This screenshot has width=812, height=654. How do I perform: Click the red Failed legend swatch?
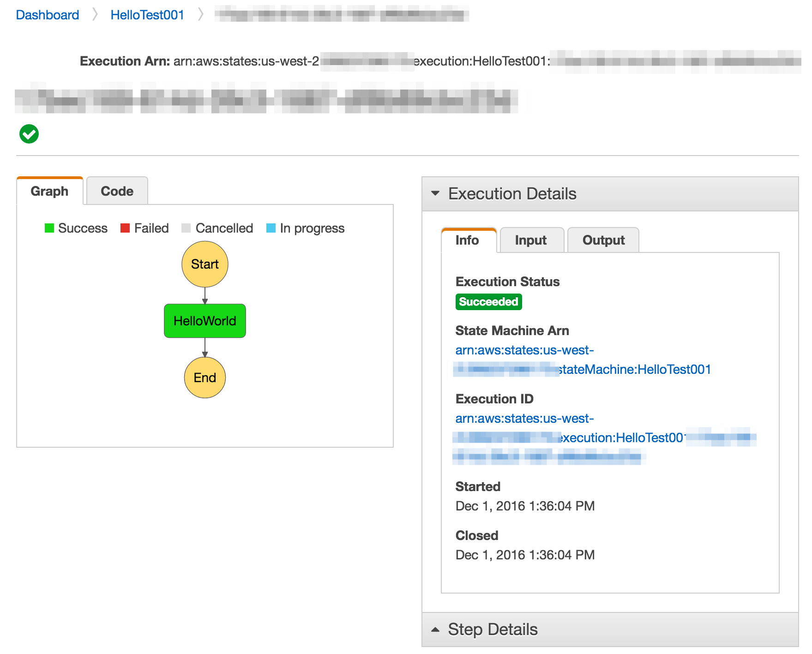[x=125, y=228]
